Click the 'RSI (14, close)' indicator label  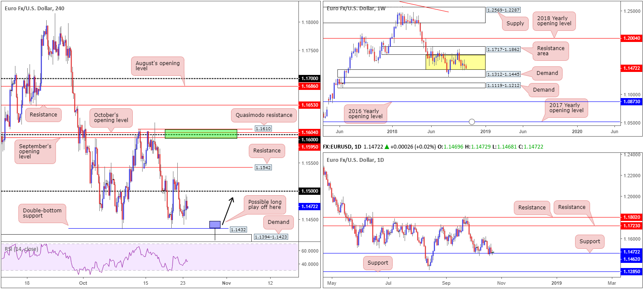coord(21,249)
